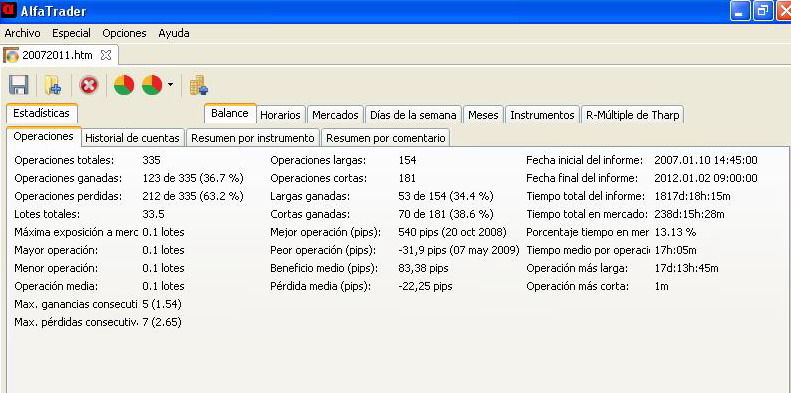Click the shortest operation value 1m
Viewport: 791px width, 393px height.
tap(661, 286)
